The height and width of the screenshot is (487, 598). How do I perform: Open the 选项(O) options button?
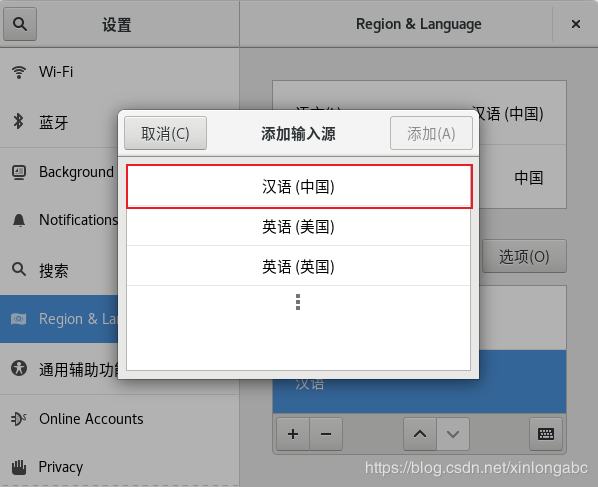click(524, 256)
